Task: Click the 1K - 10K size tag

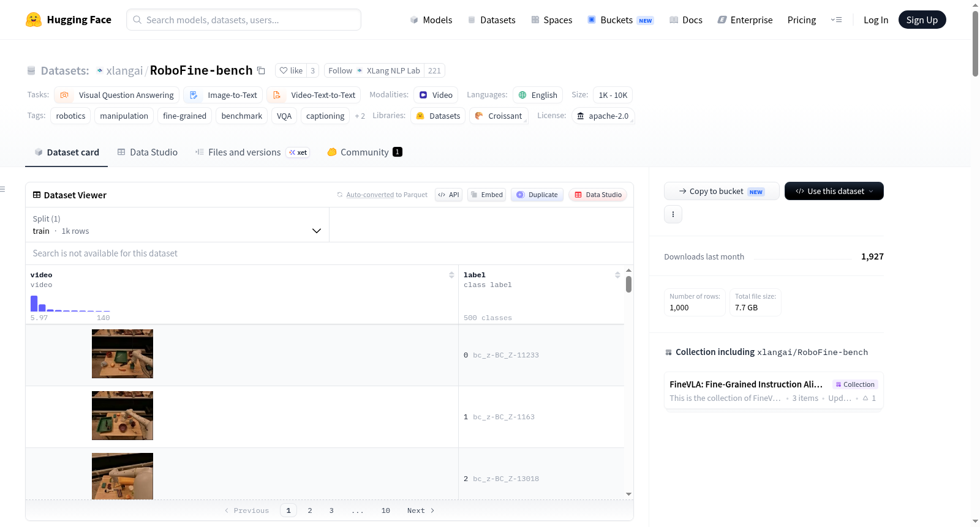Action: coord(613,95)
